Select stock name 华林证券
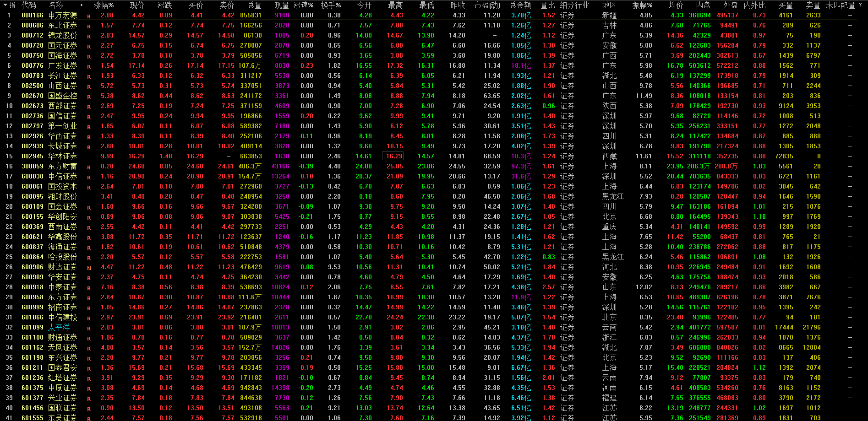Image resolution: width=868 pixels, height=421 pixels. point(63,156)
